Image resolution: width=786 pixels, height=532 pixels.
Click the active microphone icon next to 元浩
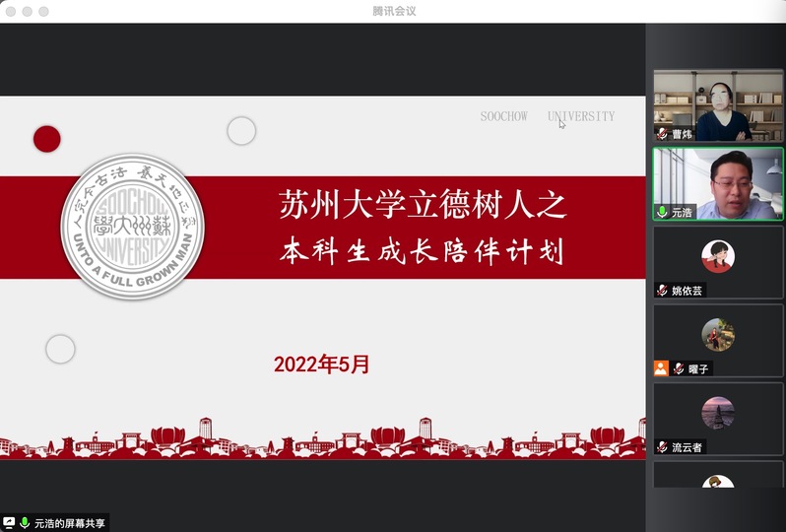pyautogui.click(x=663, y=212)
